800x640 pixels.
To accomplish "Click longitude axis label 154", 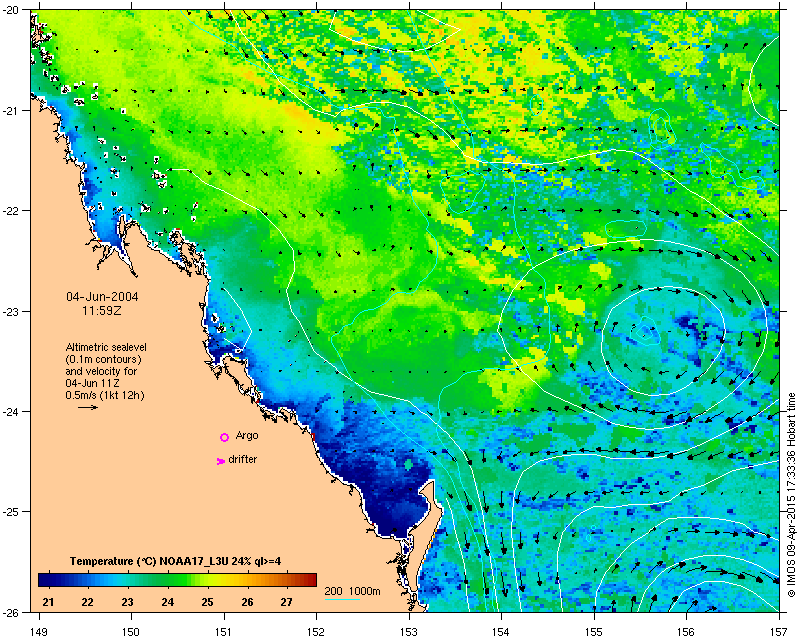I will coord(502,632).
